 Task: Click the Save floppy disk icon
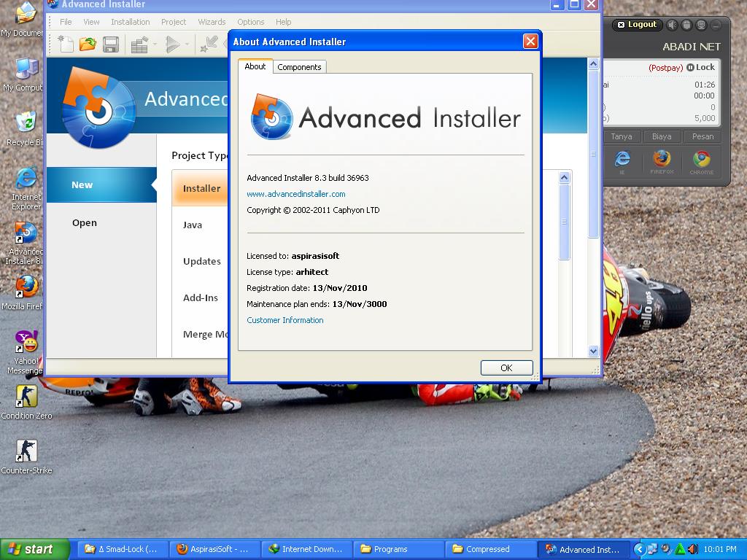pyautogui.click(x=111, y=44)
